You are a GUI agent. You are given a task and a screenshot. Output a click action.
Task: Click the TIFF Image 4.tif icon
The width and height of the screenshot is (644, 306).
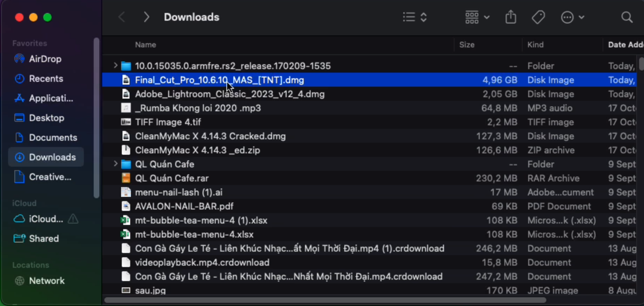point(126,122)
